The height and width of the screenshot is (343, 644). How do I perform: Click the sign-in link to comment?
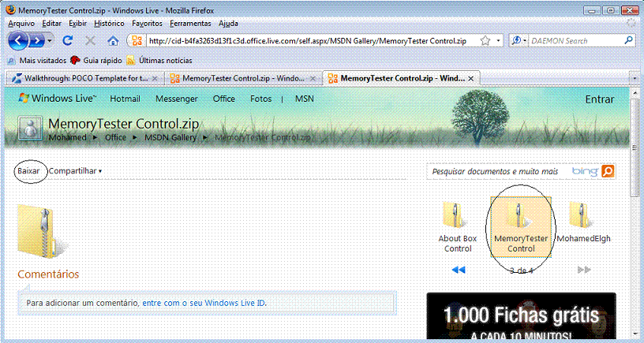point(204,304)
